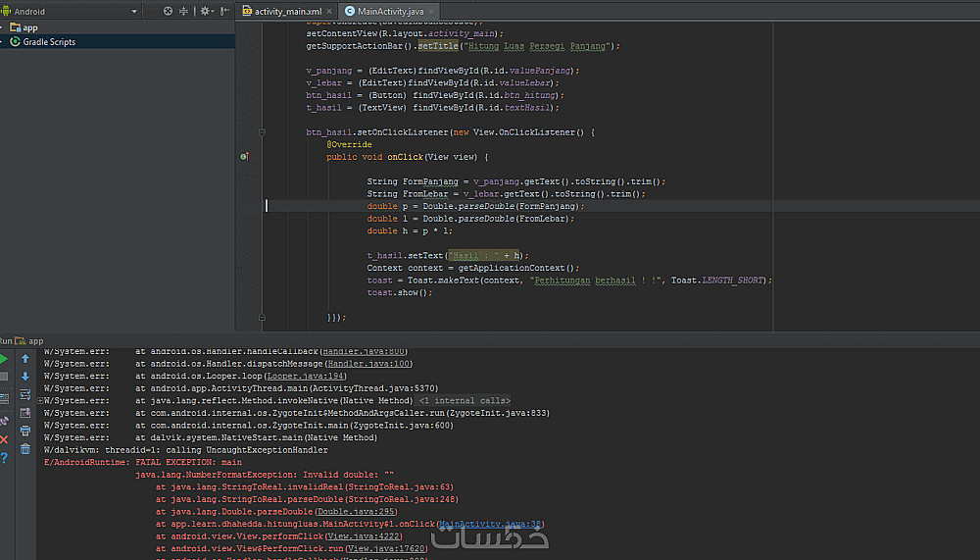Image resolution: width=980 pixels, height=560 pixels.
Task: Collapse the setOnClickListener code block in gutter
Action: [x=263, y=131]
